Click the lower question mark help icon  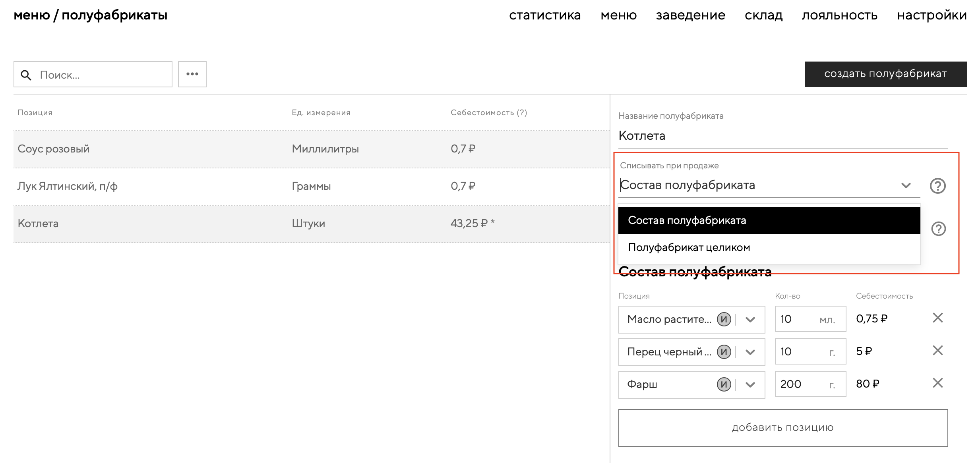click(938, 229)
